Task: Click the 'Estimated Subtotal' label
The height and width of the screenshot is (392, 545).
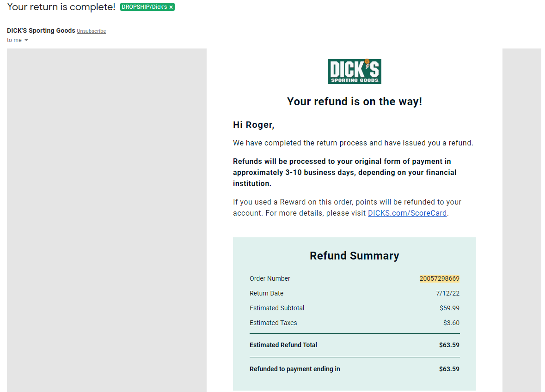Action: click(277, 308)
